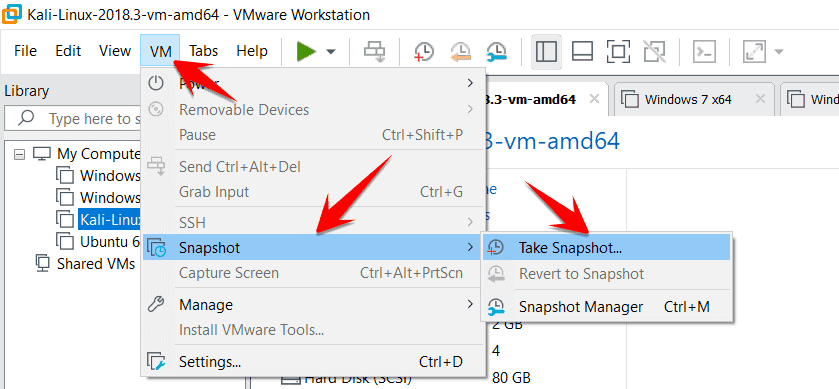This screenshot has height=389, width=839.
Task: Choose Take Snapshot in submenu
Action: pyautogui.click(x=607, y=248)
